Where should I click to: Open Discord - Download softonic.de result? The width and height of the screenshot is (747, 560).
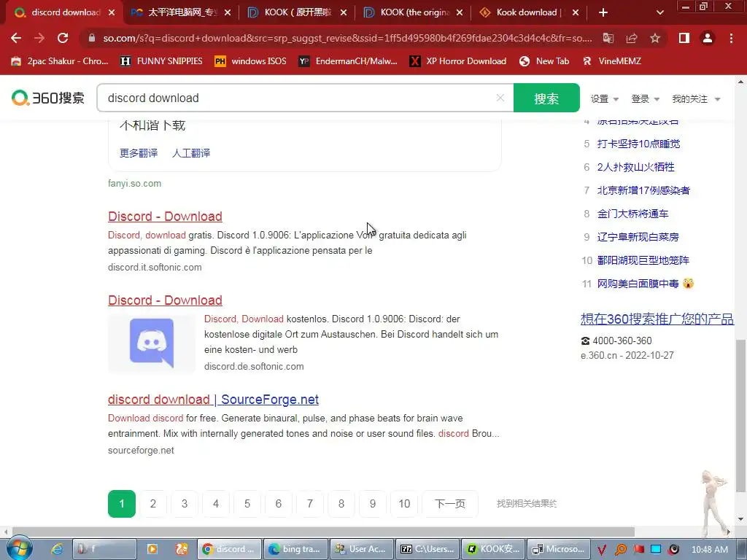click(x=165, y=300)
